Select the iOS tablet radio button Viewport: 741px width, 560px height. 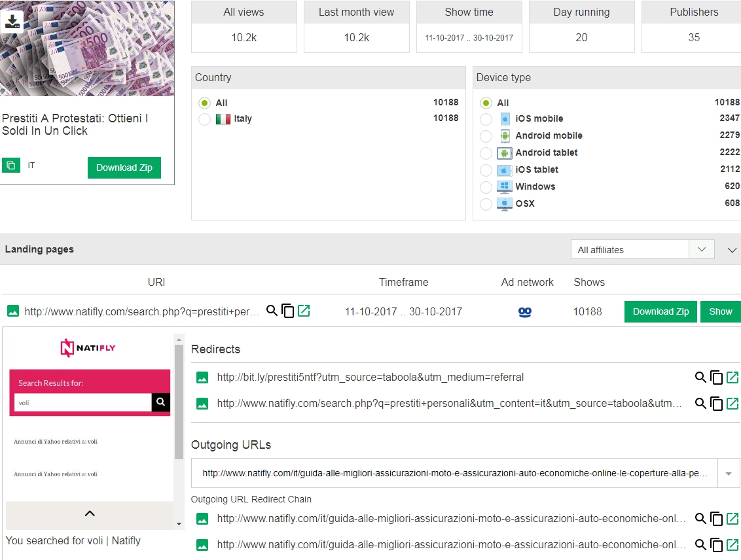pyautogui.click(x=486, y=170)
